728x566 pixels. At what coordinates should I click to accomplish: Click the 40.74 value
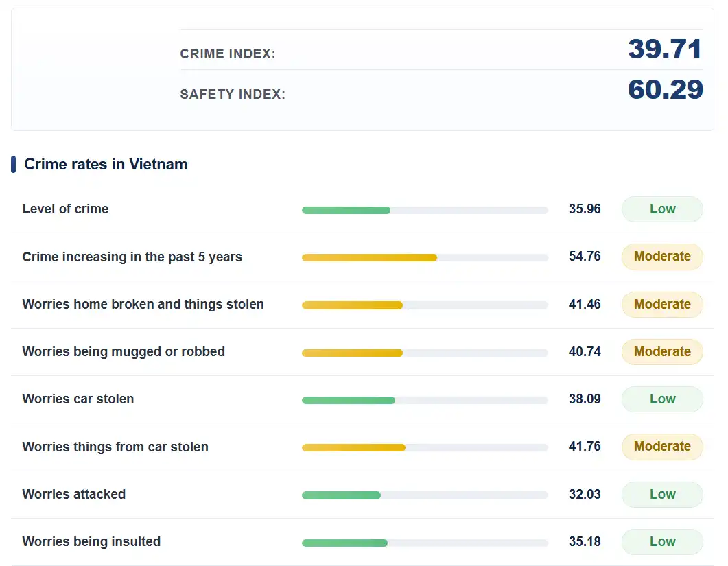pos(585,351)
